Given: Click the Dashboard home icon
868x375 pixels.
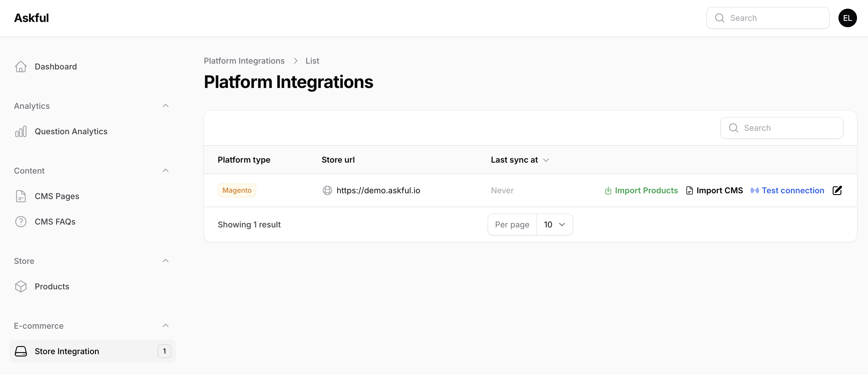Looking at the screenshot, I should 21,67.
